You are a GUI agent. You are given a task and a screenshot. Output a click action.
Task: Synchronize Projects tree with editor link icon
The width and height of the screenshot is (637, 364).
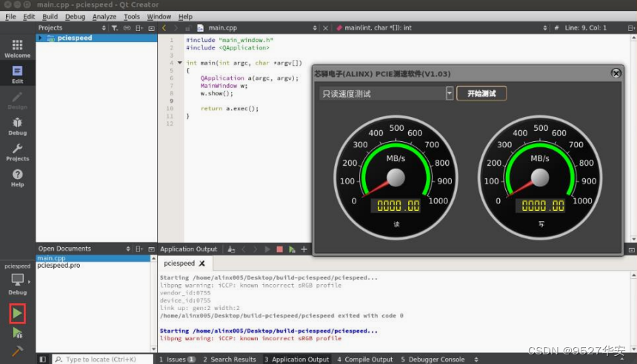(127, 28)
